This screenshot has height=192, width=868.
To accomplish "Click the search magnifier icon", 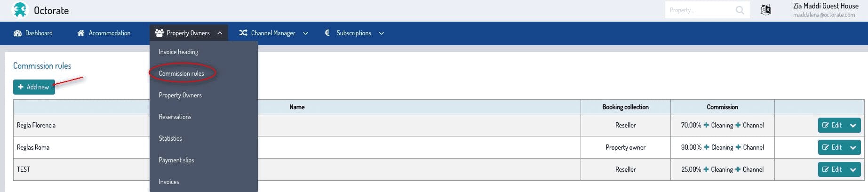I will 740,10.
